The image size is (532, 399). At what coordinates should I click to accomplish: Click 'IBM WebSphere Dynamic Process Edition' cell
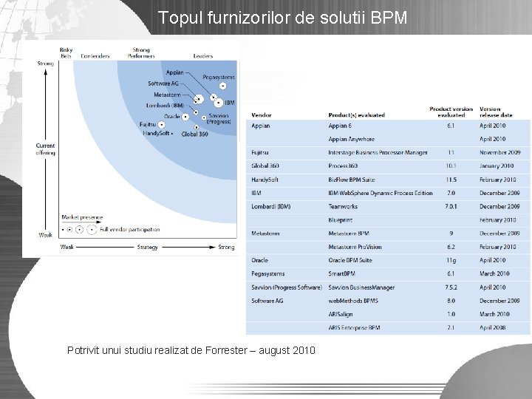pyautogui.click(x=381, y=193)
